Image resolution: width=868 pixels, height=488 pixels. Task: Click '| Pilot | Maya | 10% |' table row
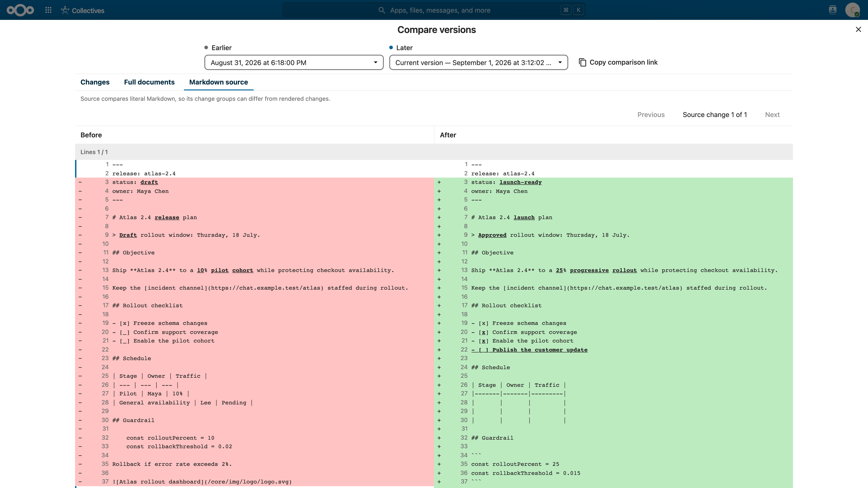click(151, 394)
